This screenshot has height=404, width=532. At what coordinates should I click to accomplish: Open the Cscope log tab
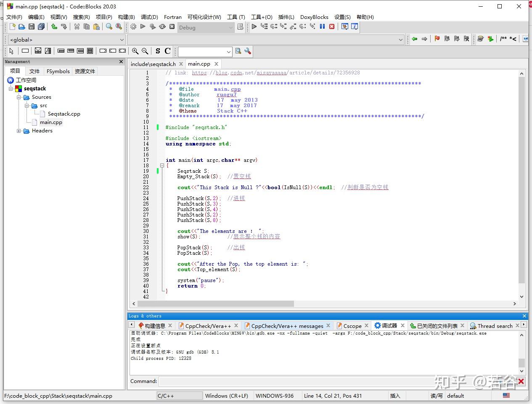coord(352,326)
